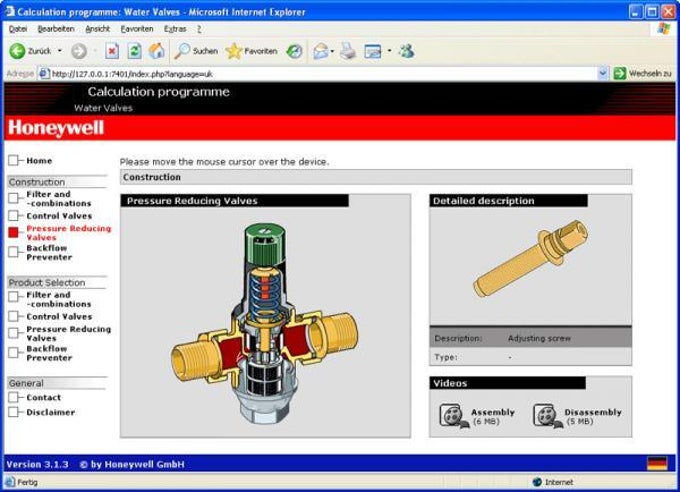
Task: Check Backflow Preventer under Product Selection
Action: pos(13,353)
